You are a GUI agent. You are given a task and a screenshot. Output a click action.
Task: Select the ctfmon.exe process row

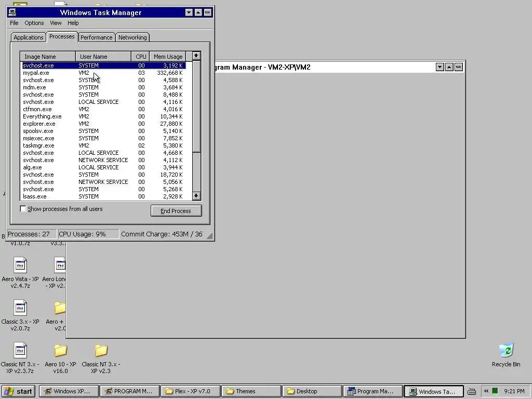(x=104, y=109)
